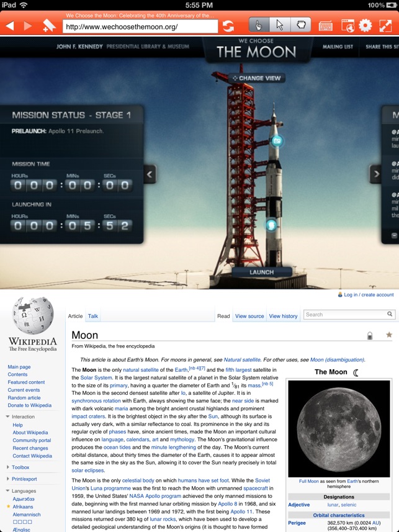Enable finger touch pointer mode

click(x=259, y=25)
